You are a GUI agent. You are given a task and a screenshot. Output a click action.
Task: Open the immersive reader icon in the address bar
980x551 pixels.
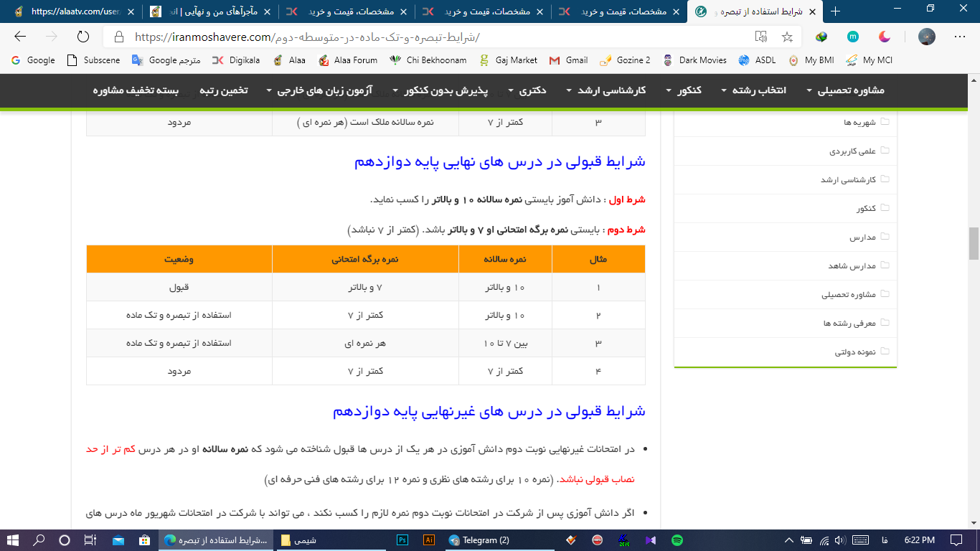(x=761, y=37)
